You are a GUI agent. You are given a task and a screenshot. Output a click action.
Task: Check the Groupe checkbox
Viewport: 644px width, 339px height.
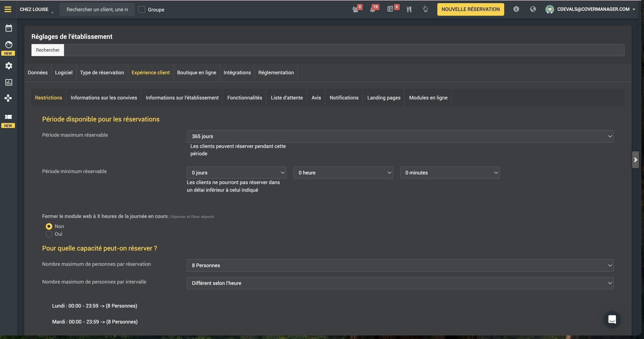(x=142, y=9)
